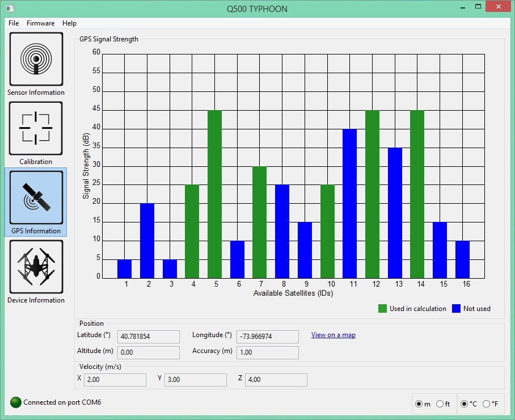Click the blue bar for satellite 1
This screenshot has height=420, width=515.
pyautogui.click(x=124, y=269)
